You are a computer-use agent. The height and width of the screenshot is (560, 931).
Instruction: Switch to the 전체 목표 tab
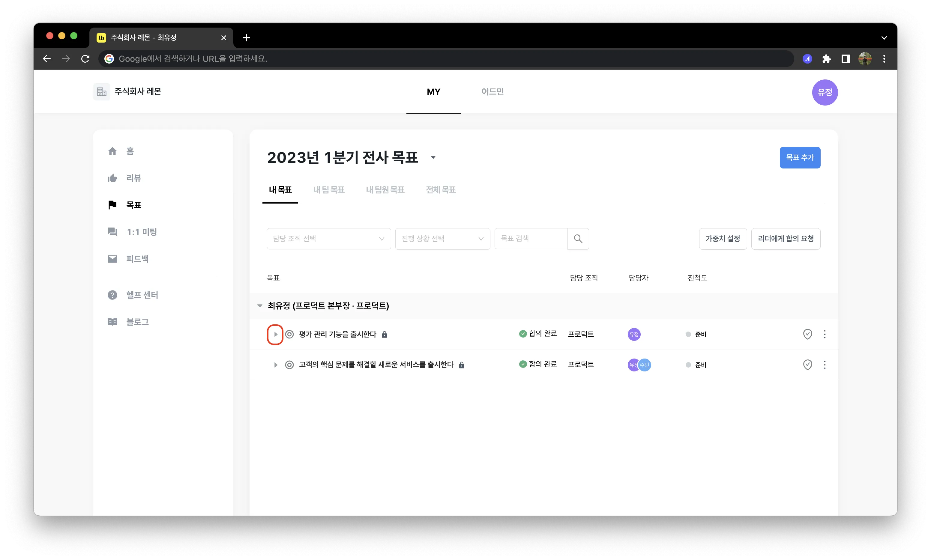click(x=441, y=190)
